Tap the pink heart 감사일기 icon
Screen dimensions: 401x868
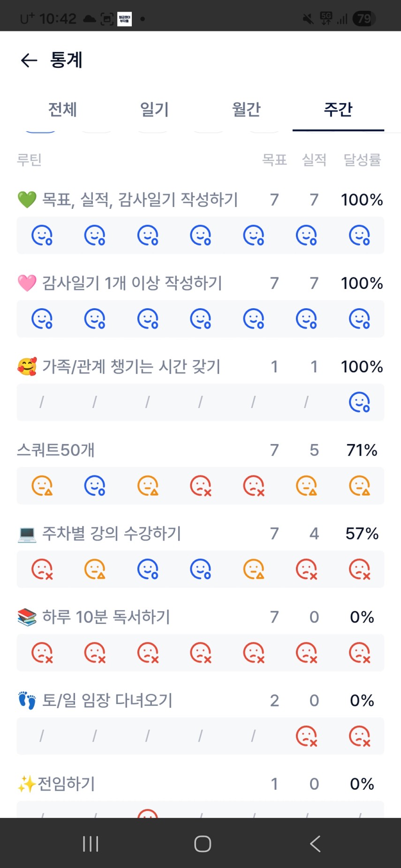click(x=27, y=283)
